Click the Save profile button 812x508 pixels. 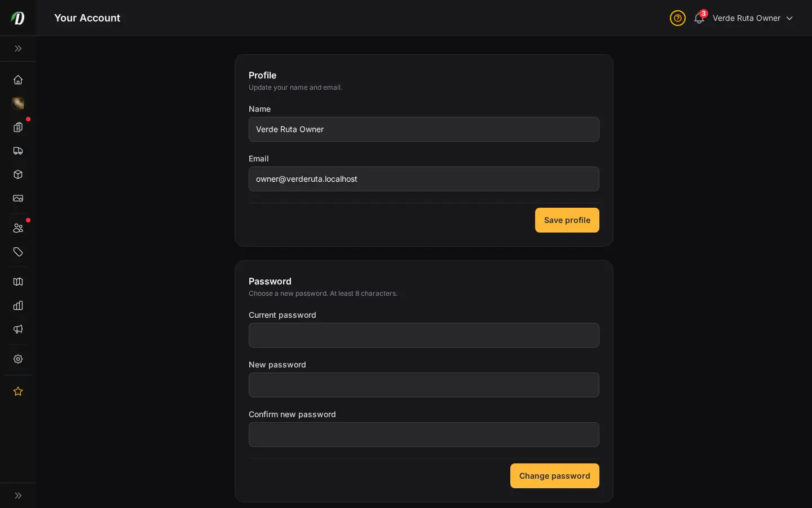point(567,220)
